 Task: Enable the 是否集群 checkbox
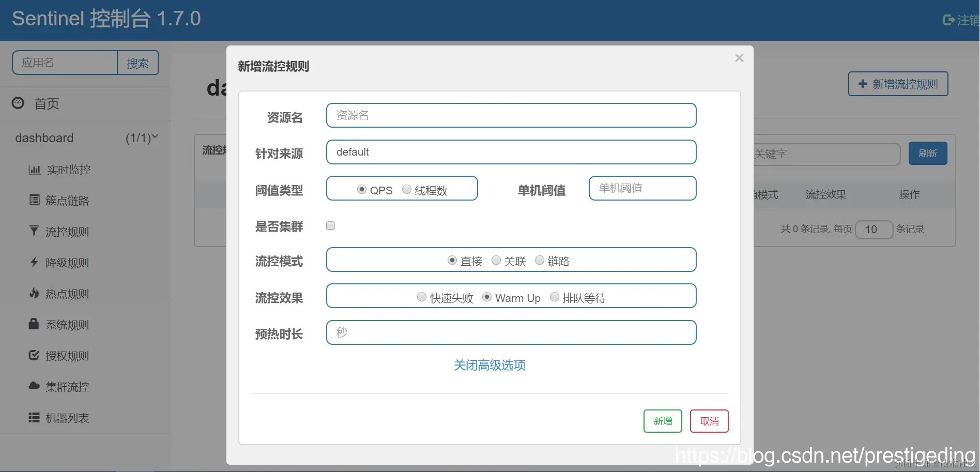330,225
